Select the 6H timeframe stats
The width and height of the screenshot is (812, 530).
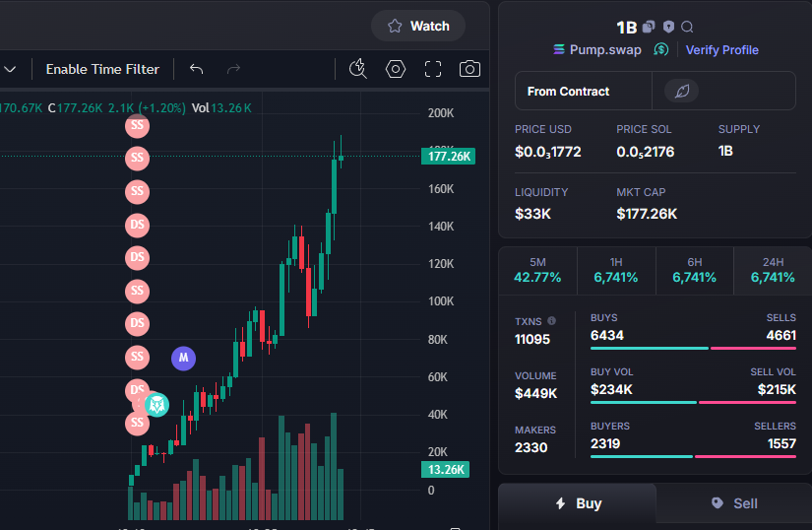point(695,271)
